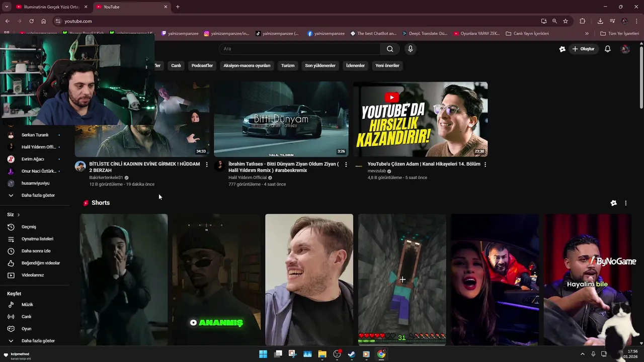Open the Shorts section three-dot menu
The image size is (644, 362).
[626, 203]
